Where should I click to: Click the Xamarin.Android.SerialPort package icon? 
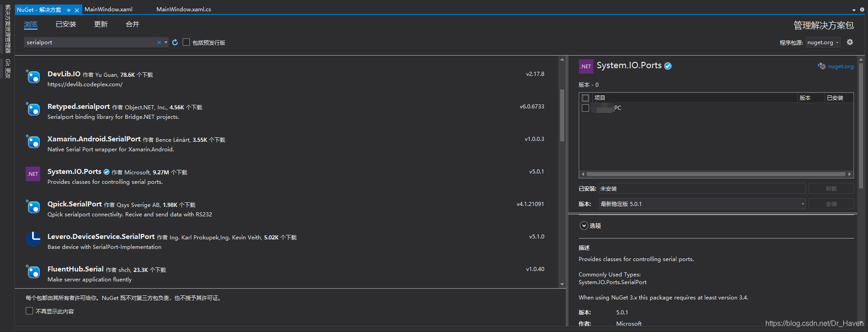(33, 142)
